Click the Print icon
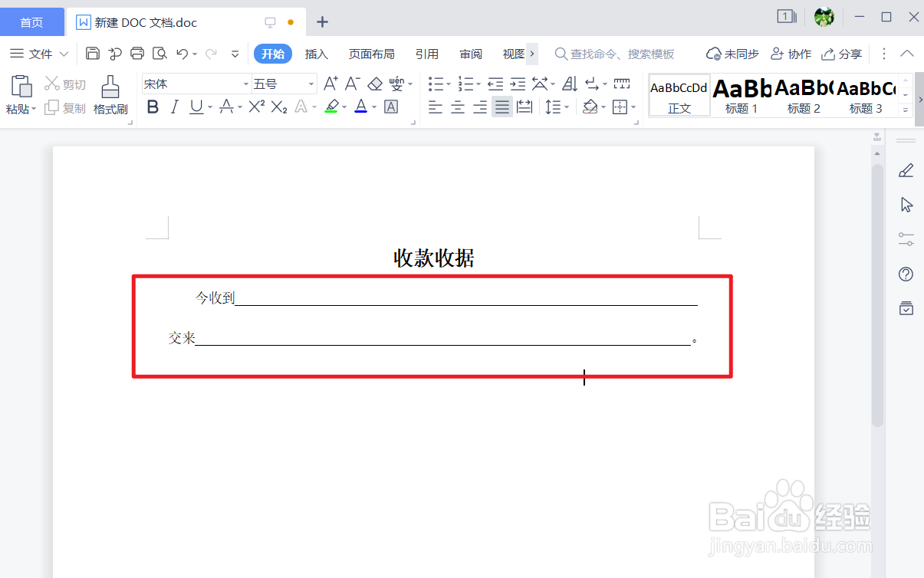The height and width of the screenshot is (578, 924). [137, 54]
